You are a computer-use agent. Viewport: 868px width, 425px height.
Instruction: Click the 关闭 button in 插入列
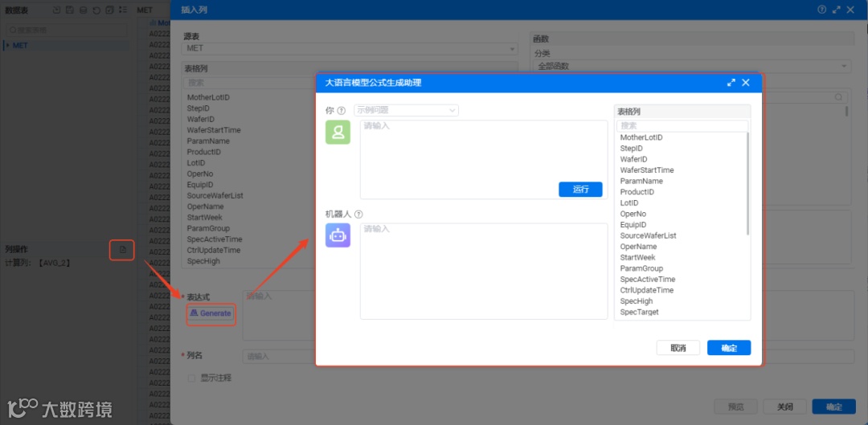784,407
